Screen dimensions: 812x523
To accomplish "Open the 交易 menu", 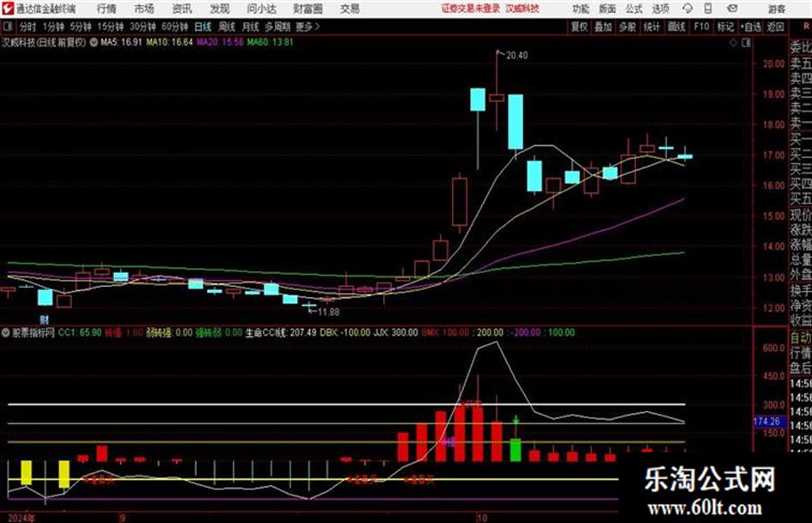I will click(x=350, y=9).
